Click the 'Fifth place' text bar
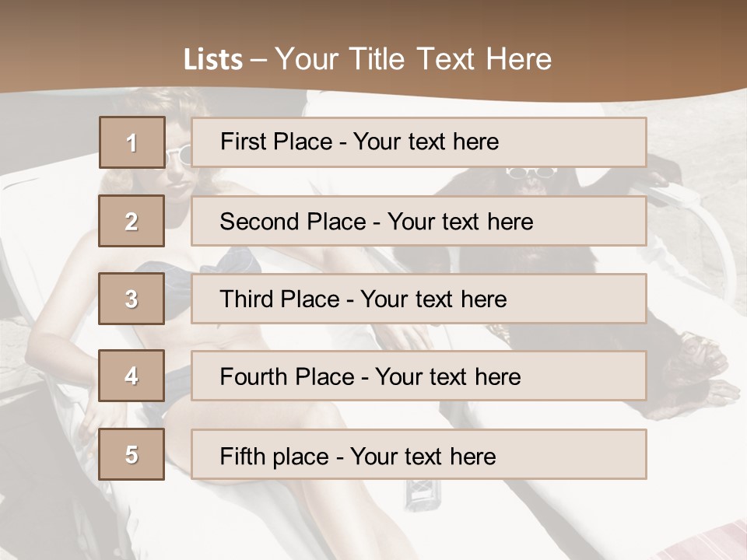The width and height of the screenshot is (747, 560). click(x=419, y=454)
